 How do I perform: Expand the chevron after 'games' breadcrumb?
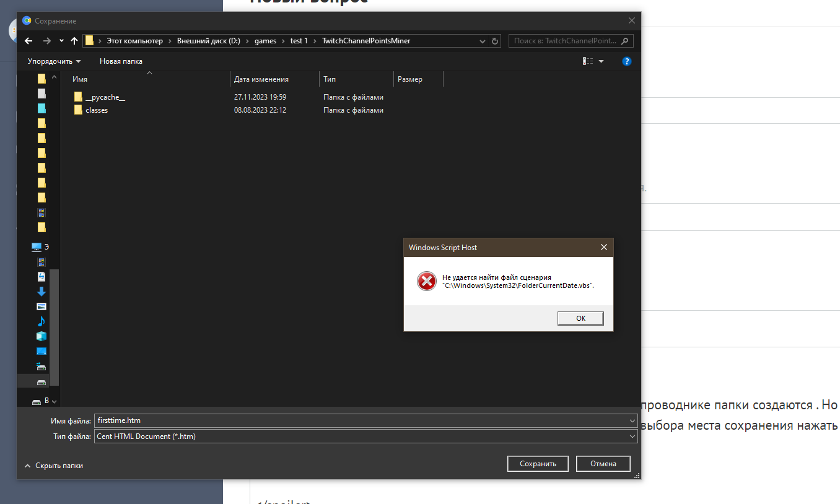[x=284, y=41]
